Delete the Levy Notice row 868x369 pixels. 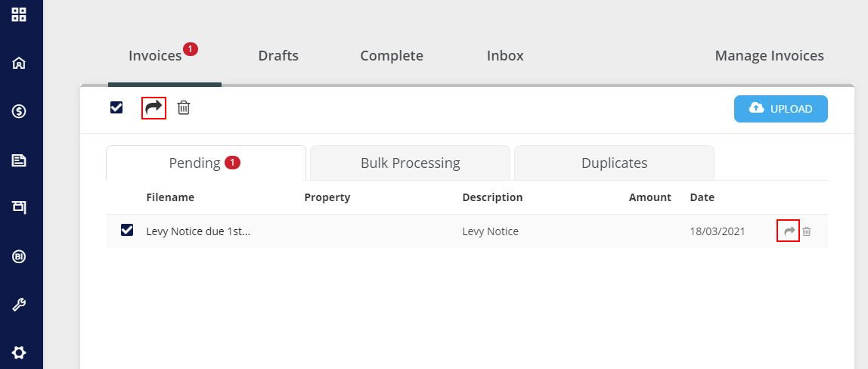(x=807, y=231)
